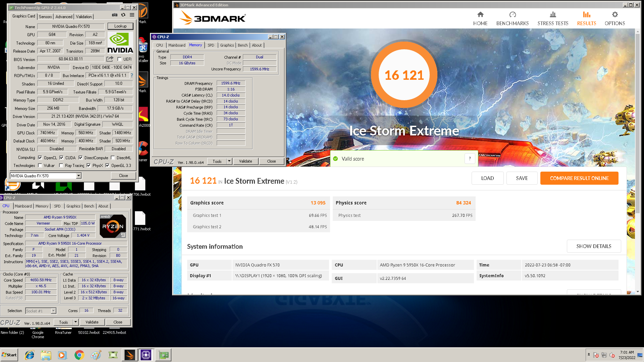
Task: Open the 3DMark STRESS TESTS section
Action: click(x=553, y=18)
